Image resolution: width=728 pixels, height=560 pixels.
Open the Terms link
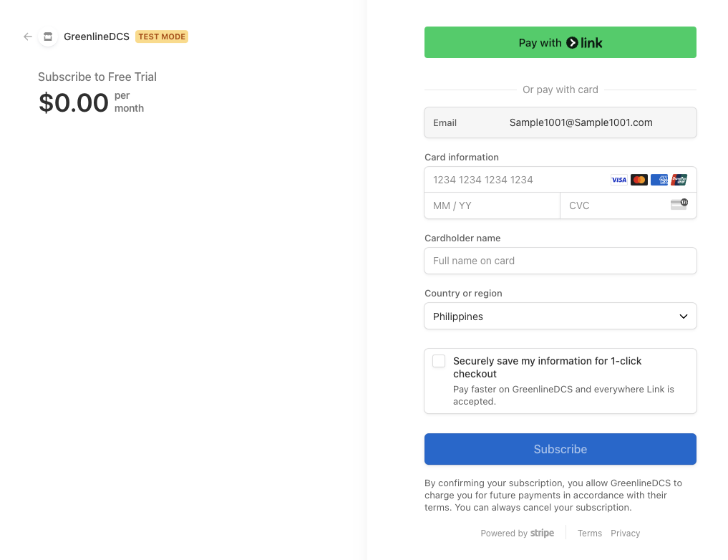point(589,533)
